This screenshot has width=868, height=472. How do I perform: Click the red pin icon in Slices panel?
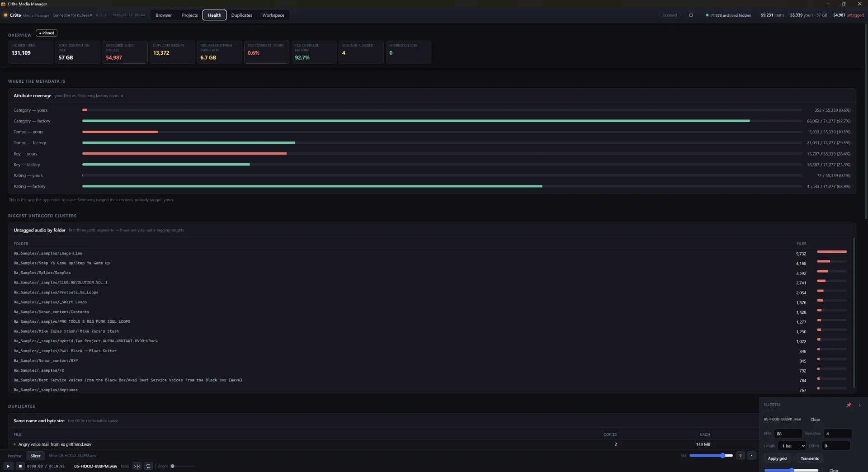[x=849, y=405]
